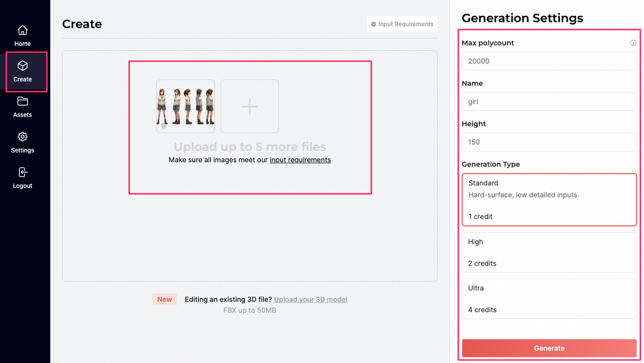Select the uploaded girl character thumbnail
644x363 pixels.
(185, 106)
